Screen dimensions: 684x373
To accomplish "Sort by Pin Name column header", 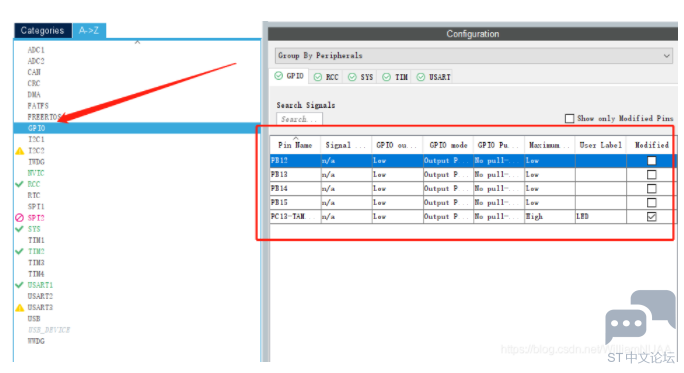I will coord(295,145).
